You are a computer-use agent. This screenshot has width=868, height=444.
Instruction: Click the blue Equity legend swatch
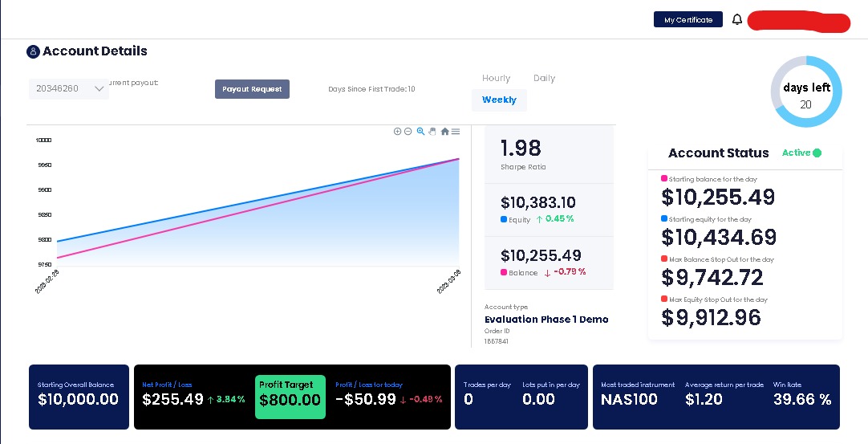[504, 219]
